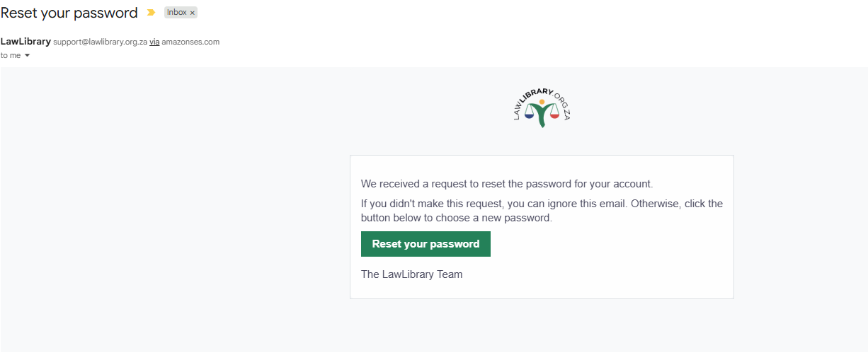Click the green scales figure in the logo
Image resolution: width=868 pixels, height=355 pixels.
542,118
